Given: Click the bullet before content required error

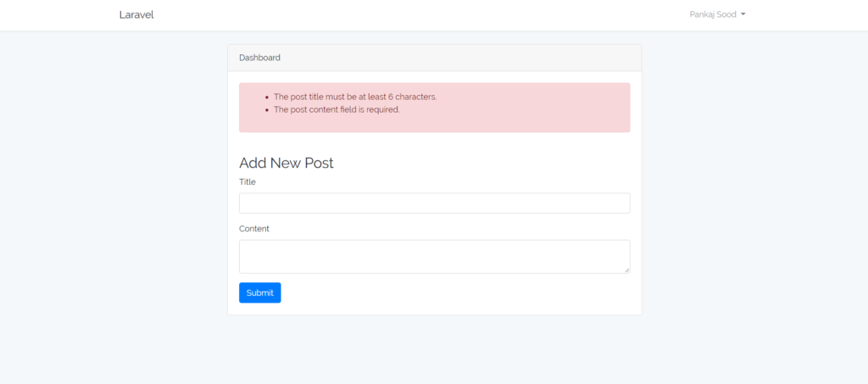Looking at the screenshot, I should pos(267,109).
